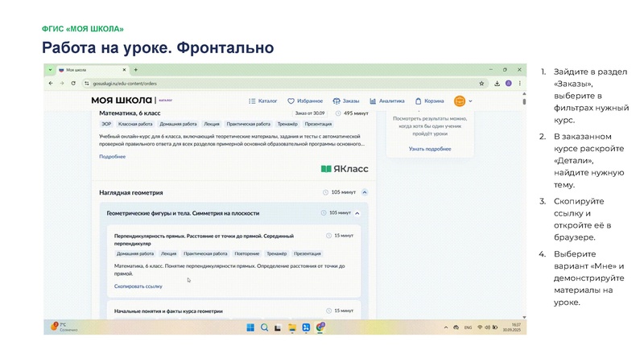Go back using the browser back arrow
The image size is (644, 362).
click(x=51, y=84)
